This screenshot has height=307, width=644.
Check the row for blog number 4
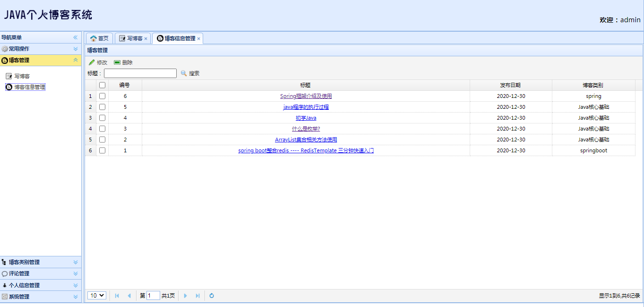pos(102,118)
